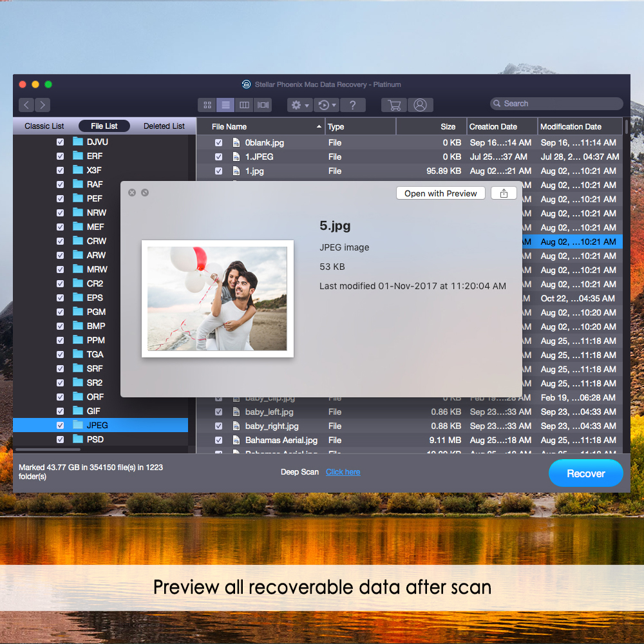
Task: Click the Deep Scan 'Click here' link
Action: (343, 472)
